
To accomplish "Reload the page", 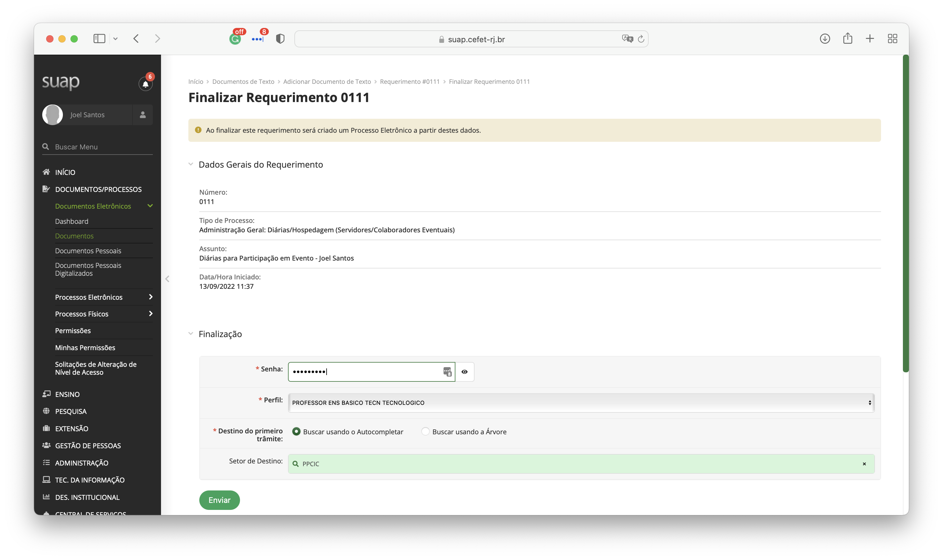I will [x=641, y=39].
